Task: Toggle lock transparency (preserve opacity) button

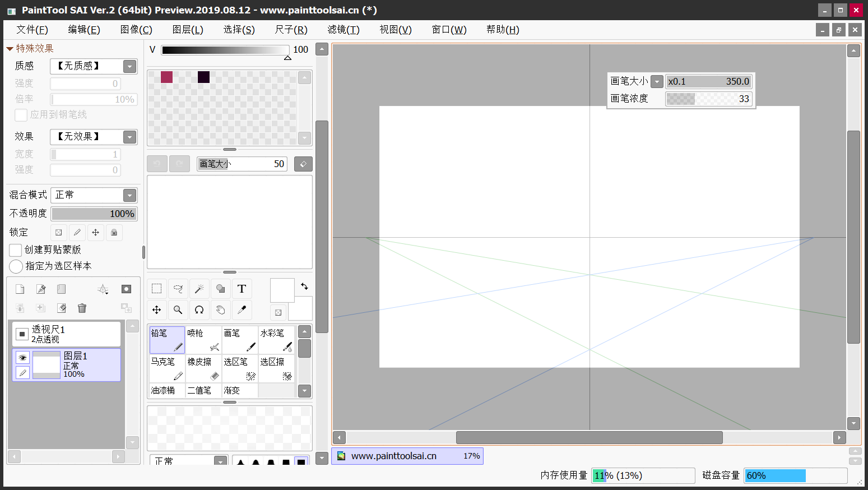Action: click(58, 232)
